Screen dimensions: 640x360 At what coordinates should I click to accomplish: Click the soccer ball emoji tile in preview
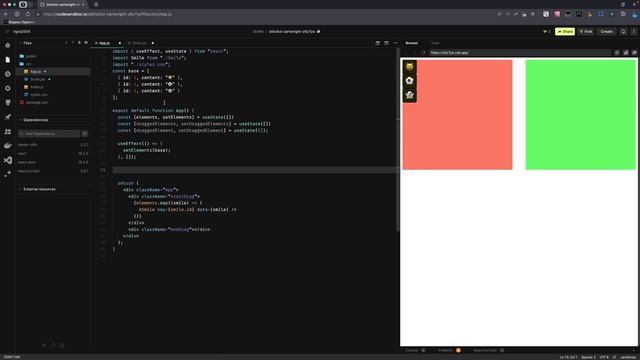(409, 81)
